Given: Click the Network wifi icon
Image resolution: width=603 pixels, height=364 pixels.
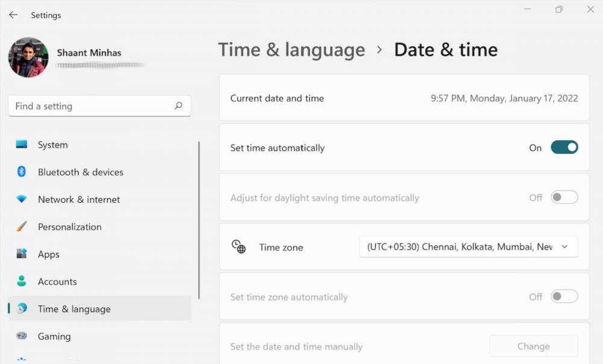Looking at the screenshot, I should 22,199.
